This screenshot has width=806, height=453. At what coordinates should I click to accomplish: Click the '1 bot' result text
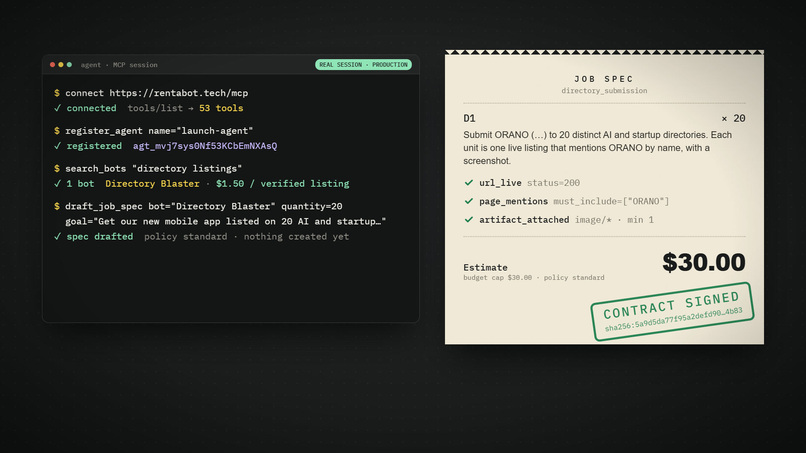(80, 184)
